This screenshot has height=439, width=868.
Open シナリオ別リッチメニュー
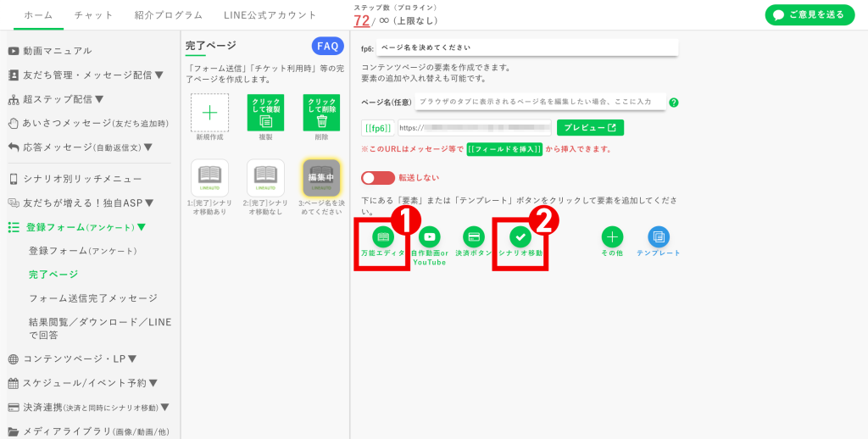click(x=75, y=179)
